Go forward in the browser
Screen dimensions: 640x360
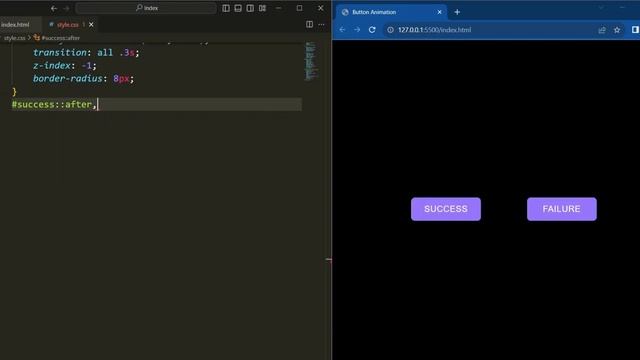[x=357, y=30]
